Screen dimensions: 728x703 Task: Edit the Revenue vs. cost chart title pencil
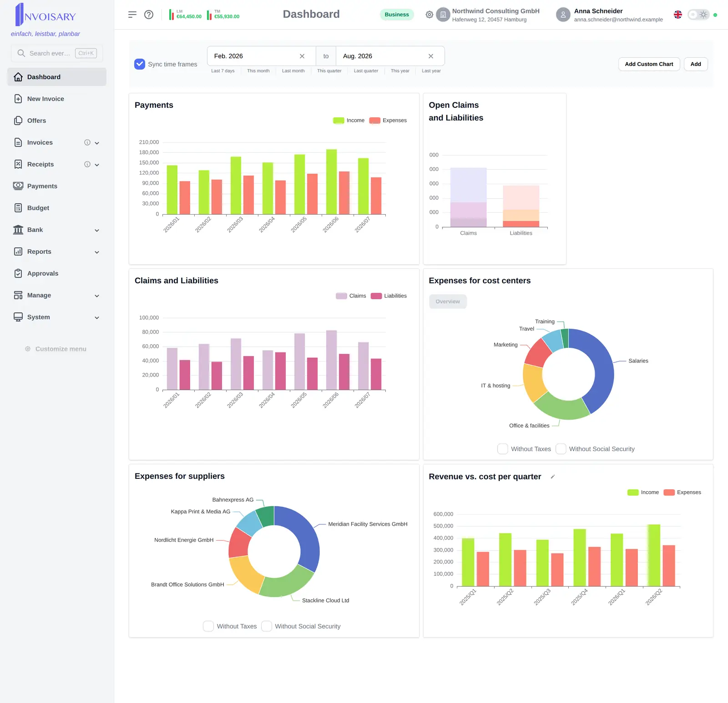[x=553, y=477]
